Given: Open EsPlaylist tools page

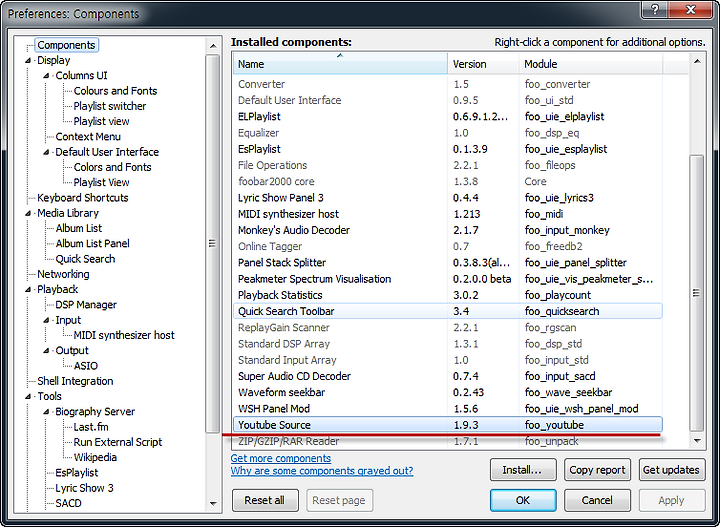Looking at the screenshot, I should coord(77,473).
